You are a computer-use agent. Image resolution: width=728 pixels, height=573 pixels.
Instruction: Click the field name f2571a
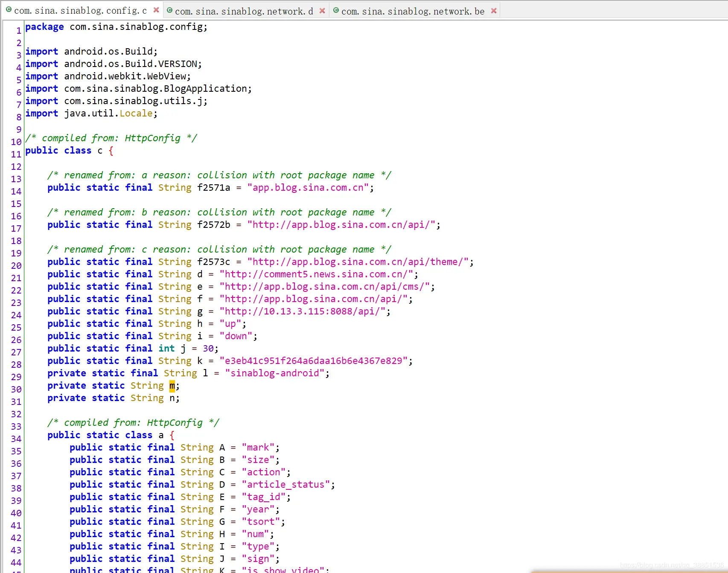pyautogui.click(x=214, y=188)
